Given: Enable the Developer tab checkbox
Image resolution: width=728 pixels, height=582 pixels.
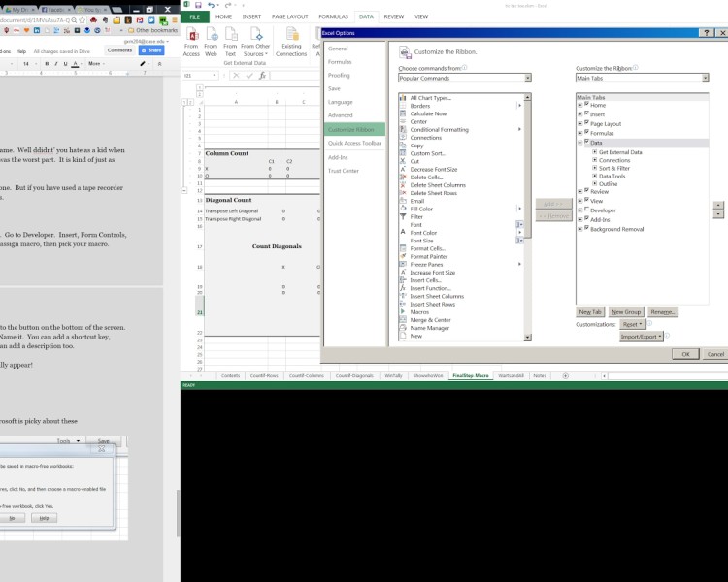Looking at the screenshot, I should (x=586, y=210).
